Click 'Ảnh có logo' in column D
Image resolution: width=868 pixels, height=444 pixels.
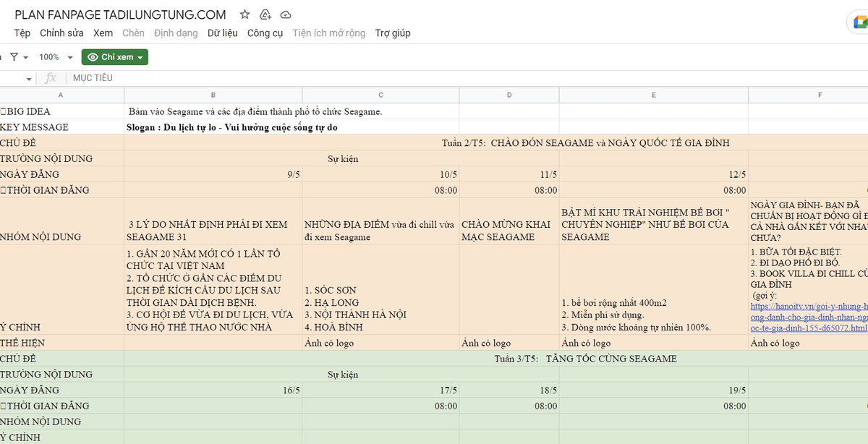[x=509, y=343]
